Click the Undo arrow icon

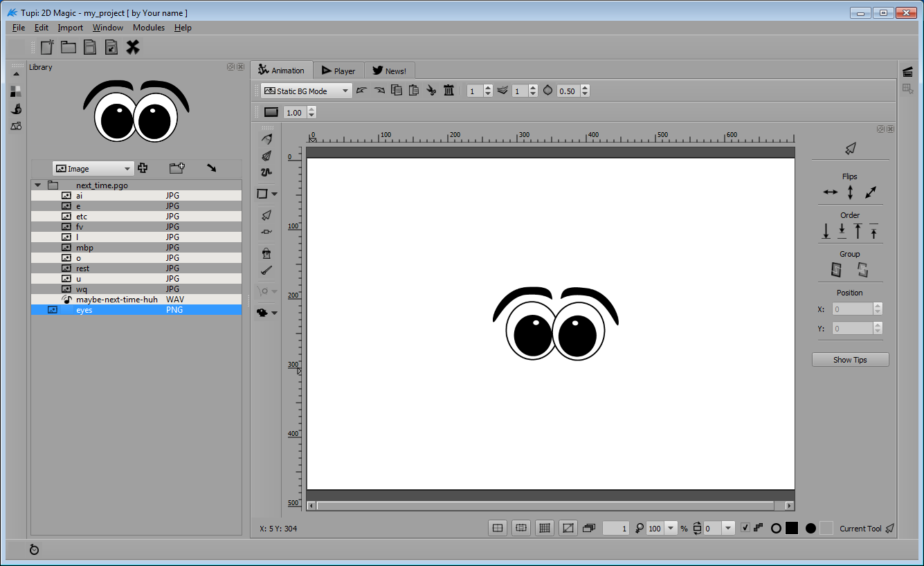click(361, 91)
